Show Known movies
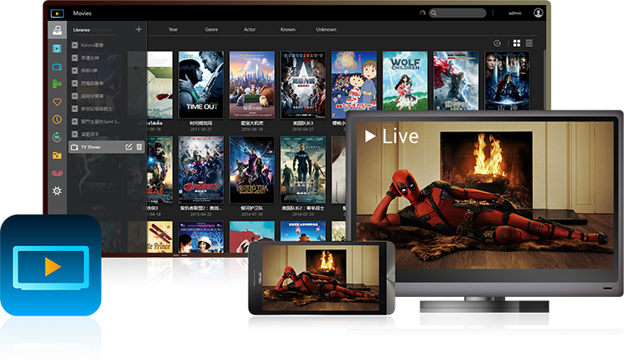 coord(288,30)
